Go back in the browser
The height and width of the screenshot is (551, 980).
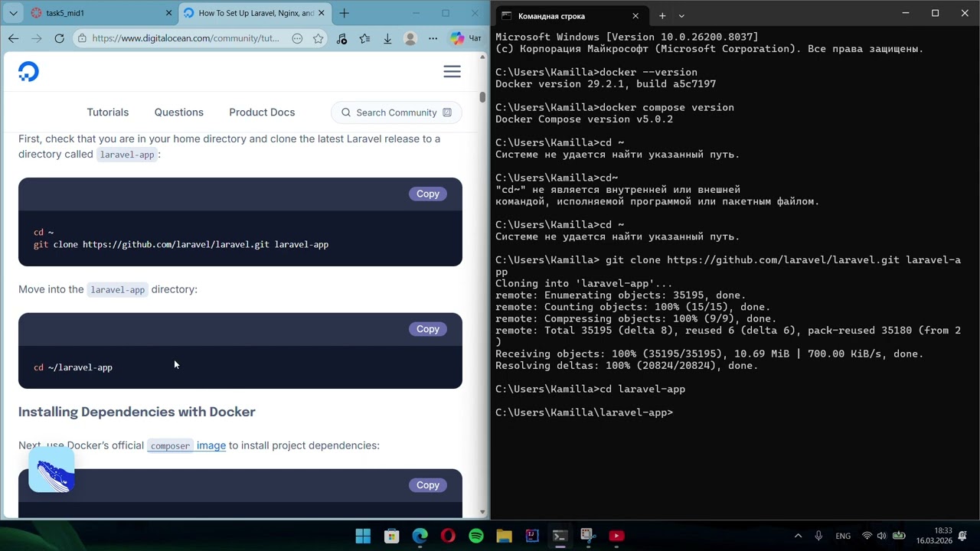tap(13, 38)
